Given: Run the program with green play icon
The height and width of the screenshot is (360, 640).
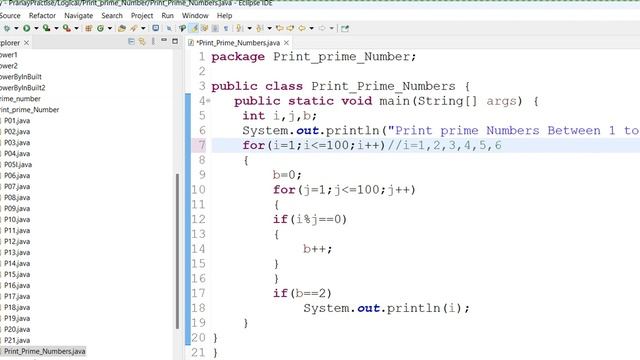Looking at the screenshot, I should pos(27,28).
